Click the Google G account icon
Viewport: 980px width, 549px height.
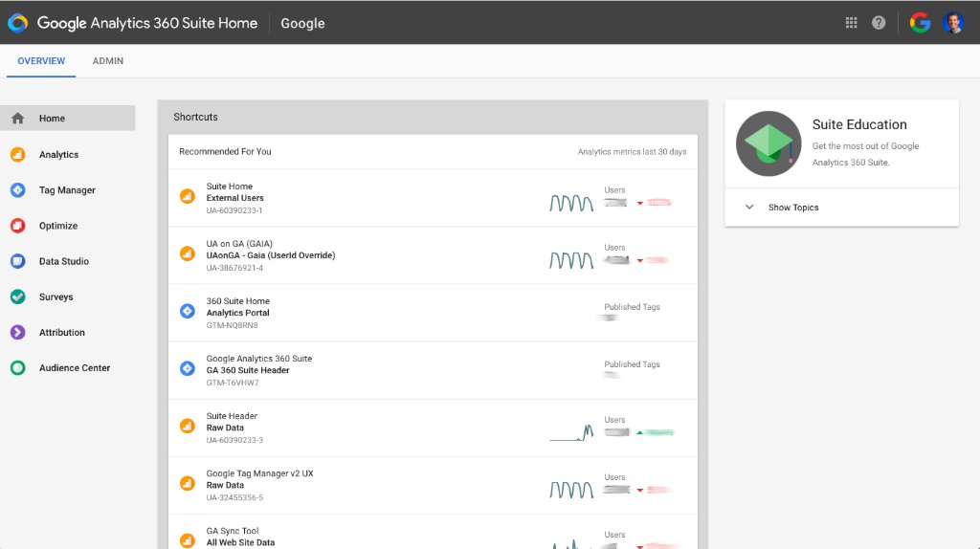click(920, 23)
